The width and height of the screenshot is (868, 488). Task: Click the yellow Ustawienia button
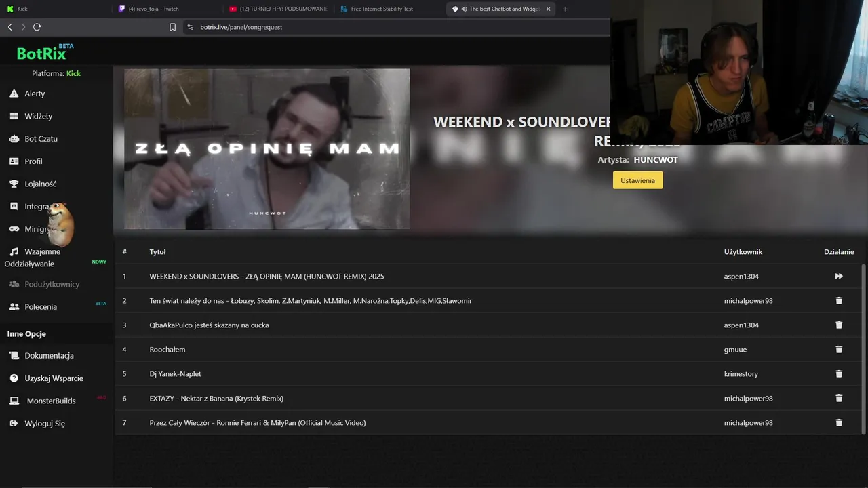point(637,180)
